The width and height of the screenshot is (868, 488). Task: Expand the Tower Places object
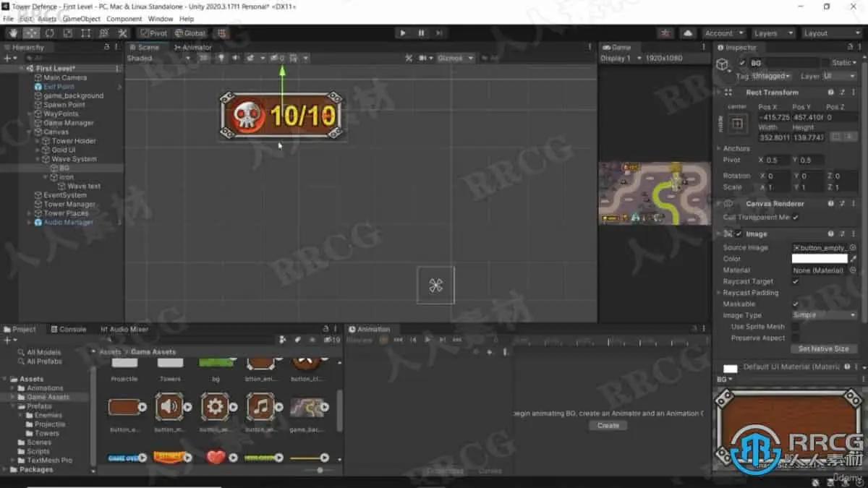(x=30, y=213)
